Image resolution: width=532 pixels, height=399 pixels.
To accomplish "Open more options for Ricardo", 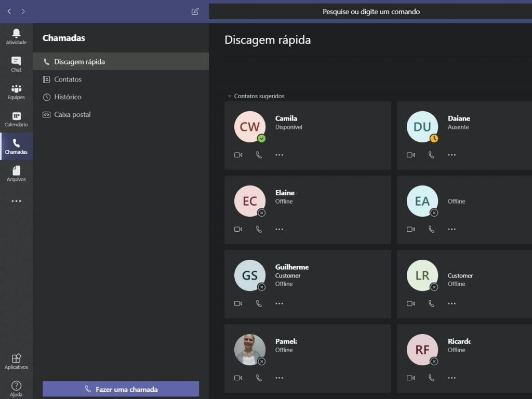I will click(451, 378).
